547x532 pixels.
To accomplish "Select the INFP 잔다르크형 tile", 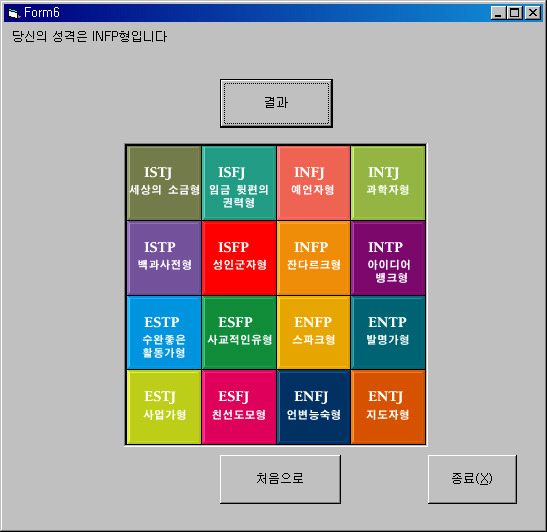I will click(313, 258).
